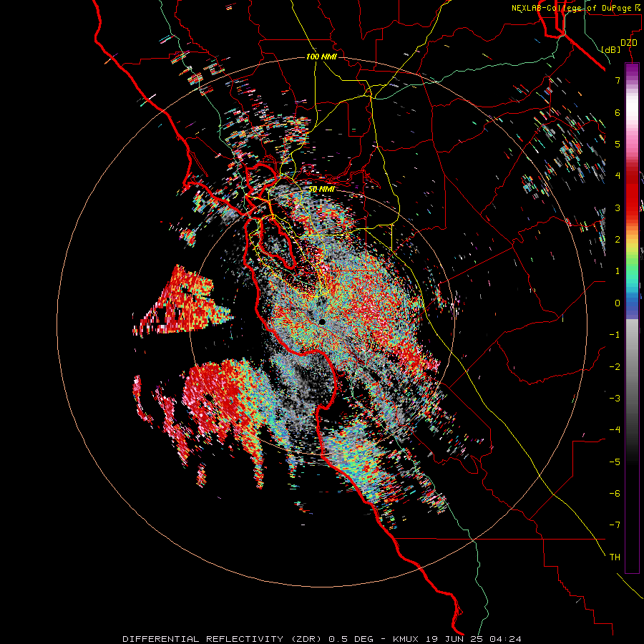Click the 7 value on color scale
644x644 pixels.
pyautogui.click(x=618, y=80)
